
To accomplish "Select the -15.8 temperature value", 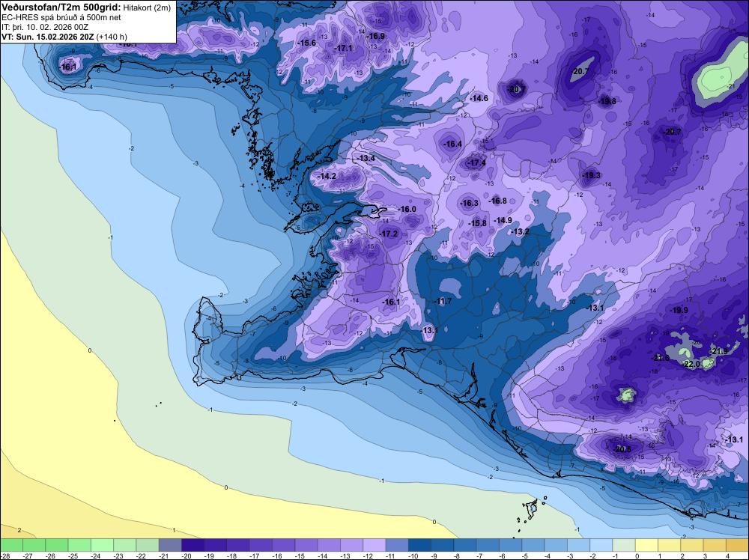I will pos(477,223).
